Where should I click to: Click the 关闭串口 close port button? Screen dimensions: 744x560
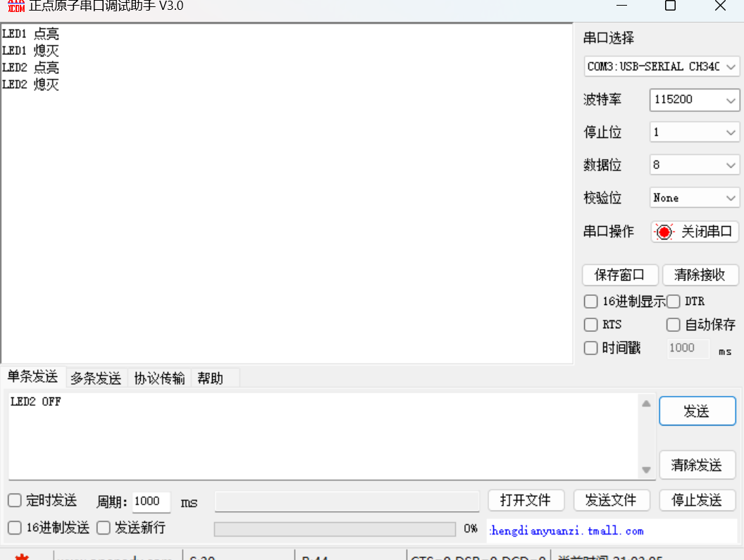pos(695,232)
